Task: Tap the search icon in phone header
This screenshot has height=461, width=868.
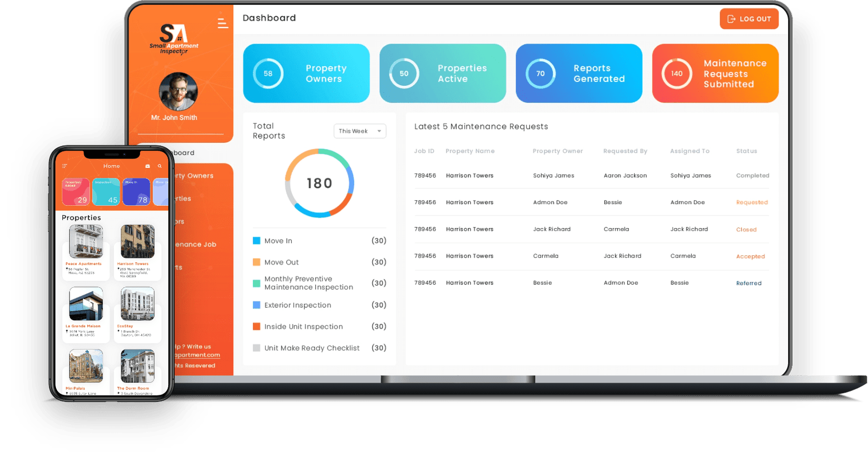Action: (159, 166)
